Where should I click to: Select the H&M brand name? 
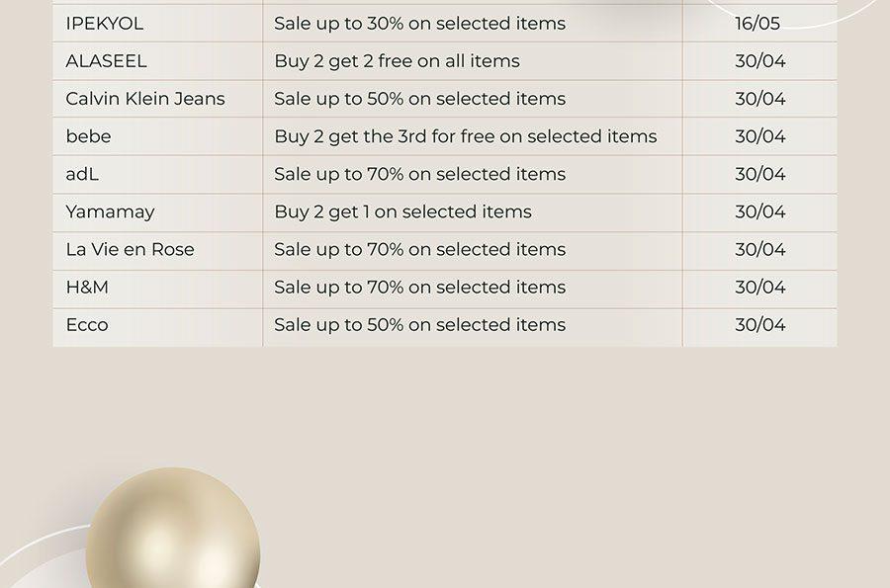click(87, 287)
